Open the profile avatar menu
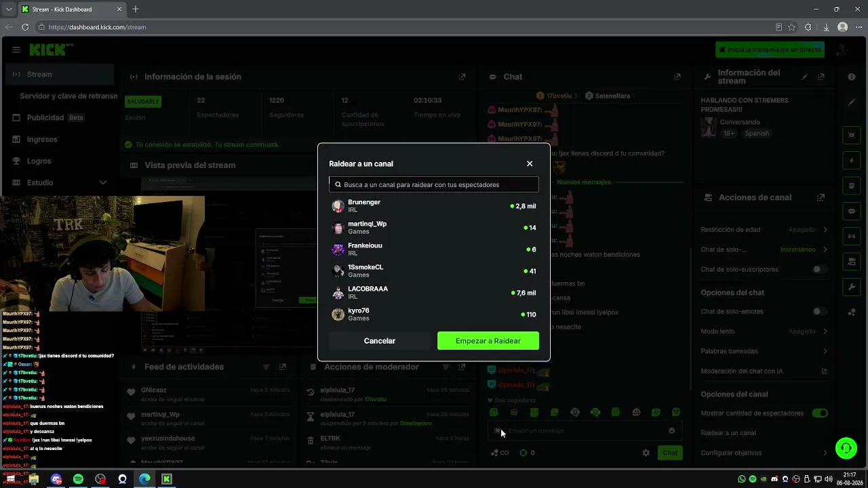 [x=842, y=49]
